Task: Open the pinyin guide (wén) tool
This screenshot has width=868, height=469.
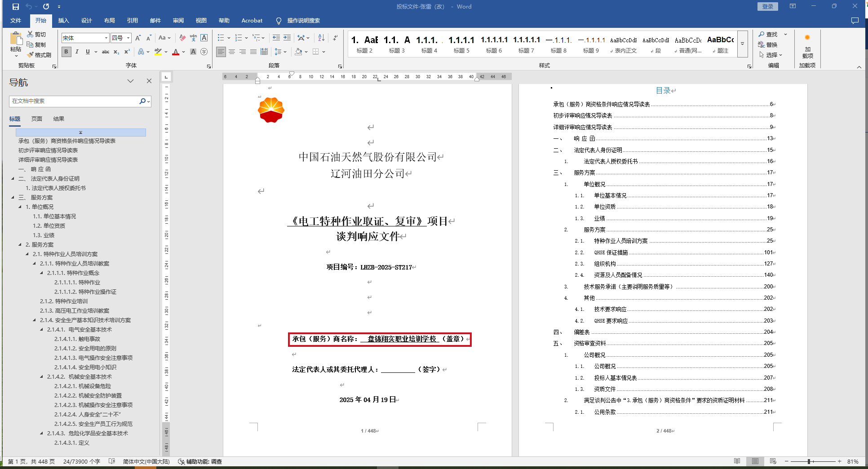Action: [193, 38]
